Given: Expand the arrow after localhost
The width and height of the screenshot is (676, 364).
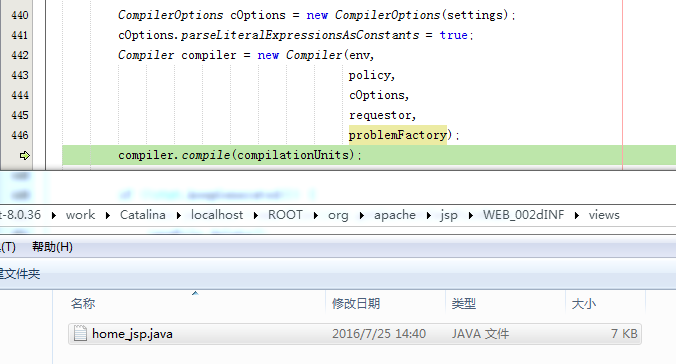Looking at the screenshot, I should tap(256, 215).
